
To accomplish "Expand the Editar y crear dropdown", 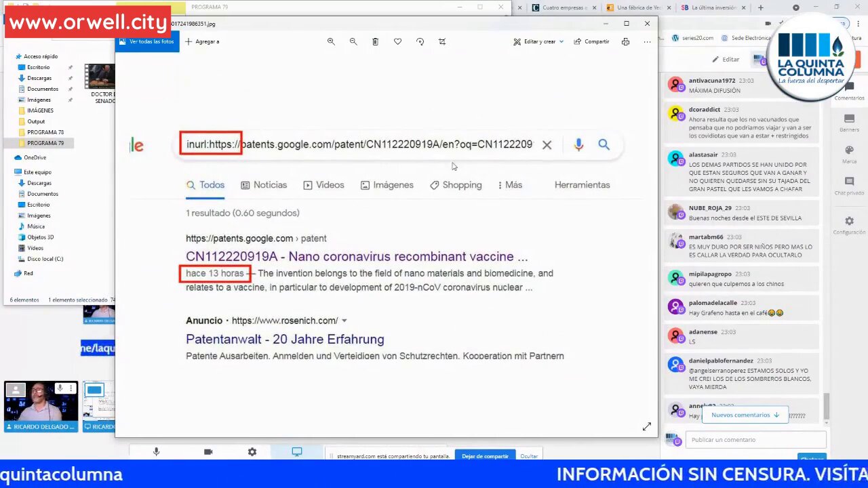I will coord(561,41).
